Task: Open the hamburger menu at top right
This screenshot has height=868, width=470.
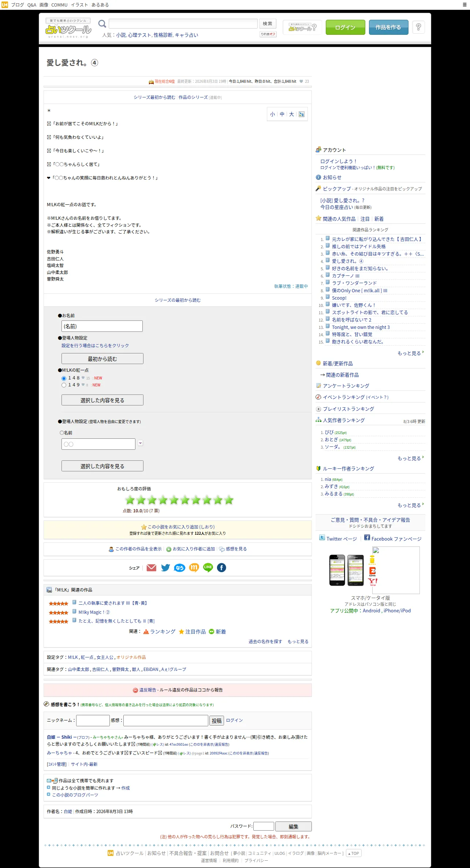Action: [465, 5]
